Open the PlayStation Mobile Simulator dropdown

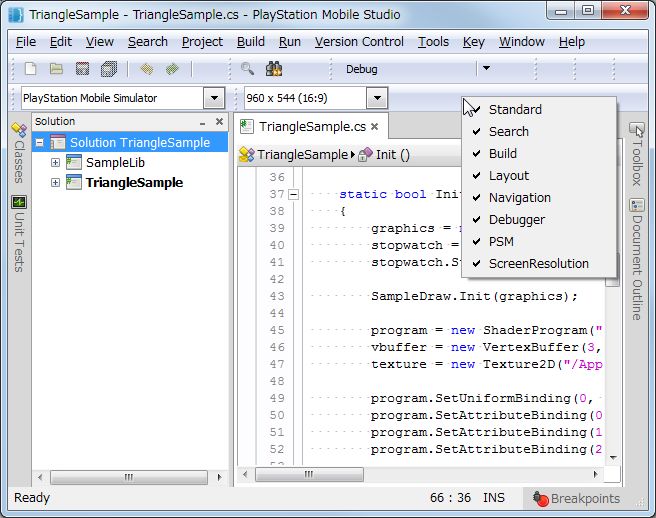click(x=213, y=98)
